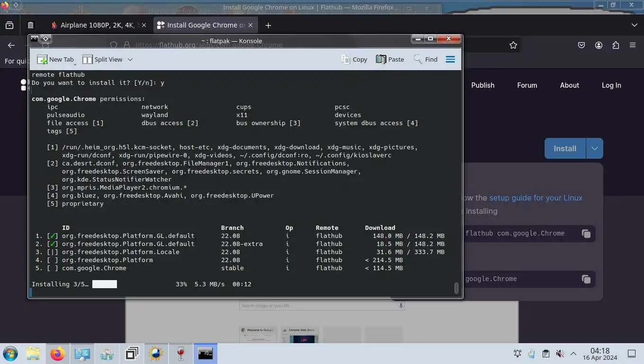Screen dimensions: 644x364
Task: Click the Konsole window menu icon
Action: 34,39
